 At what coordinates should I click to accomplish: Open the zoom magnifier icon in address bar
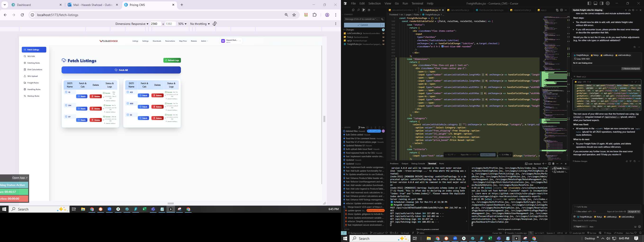[286, 15]
